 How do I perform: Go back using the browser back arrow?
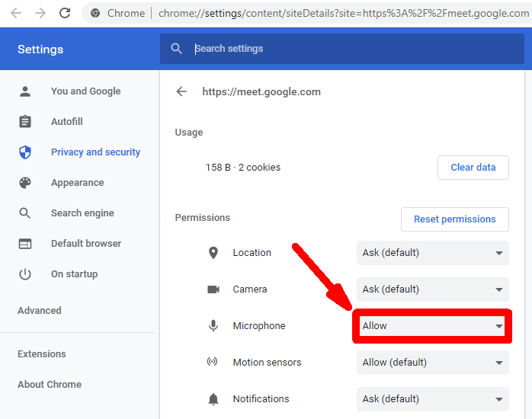click(x=16, y=13)
